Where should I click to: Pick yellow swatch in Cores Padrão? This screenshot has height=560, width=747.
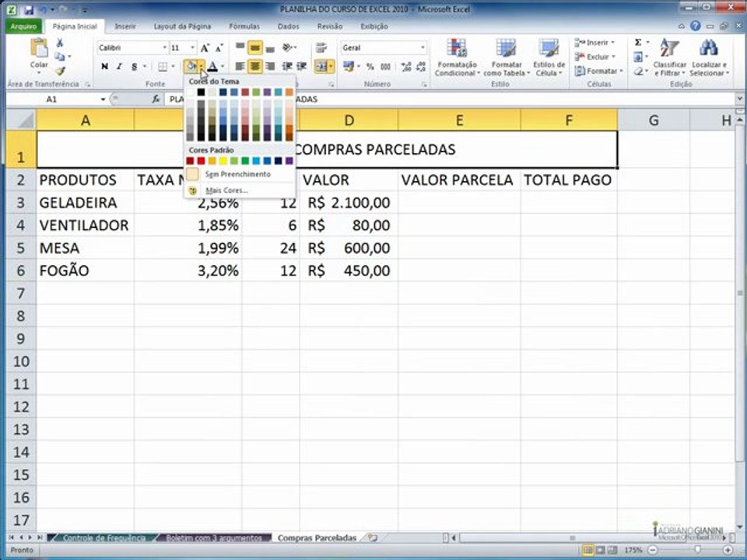(x=223, y=161)
